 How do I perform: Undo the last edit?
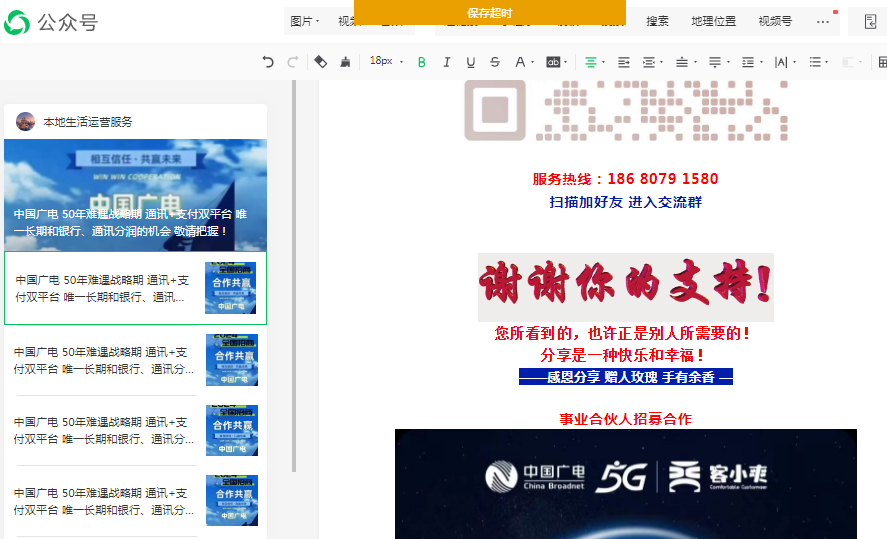[268, 62]
